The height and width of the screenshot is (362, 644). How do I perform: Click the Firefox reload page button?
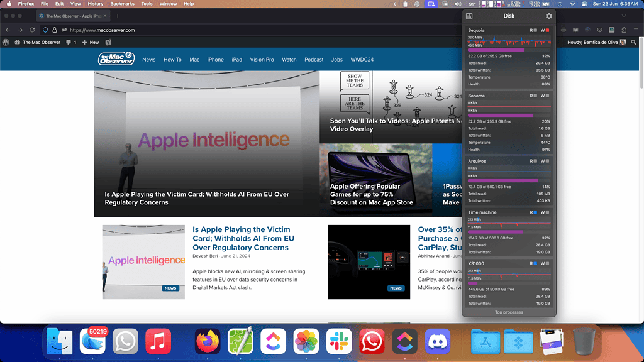click(x=33, y=30)
